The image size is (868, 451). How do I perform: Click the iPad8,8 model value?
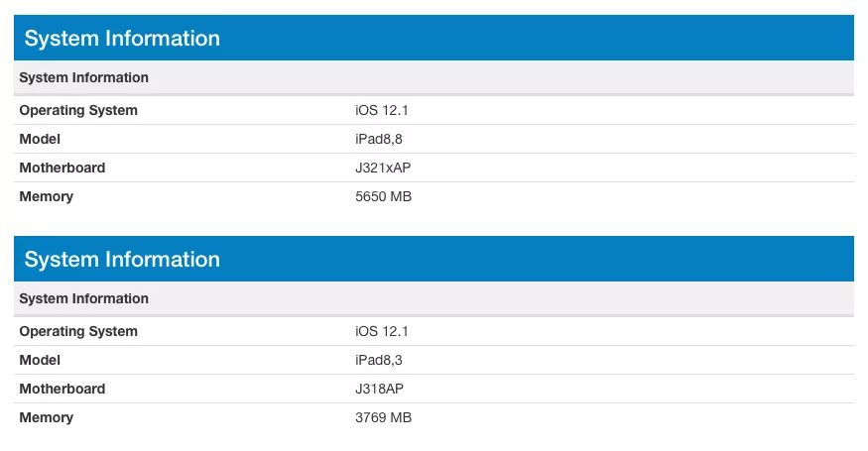point(379,139)
